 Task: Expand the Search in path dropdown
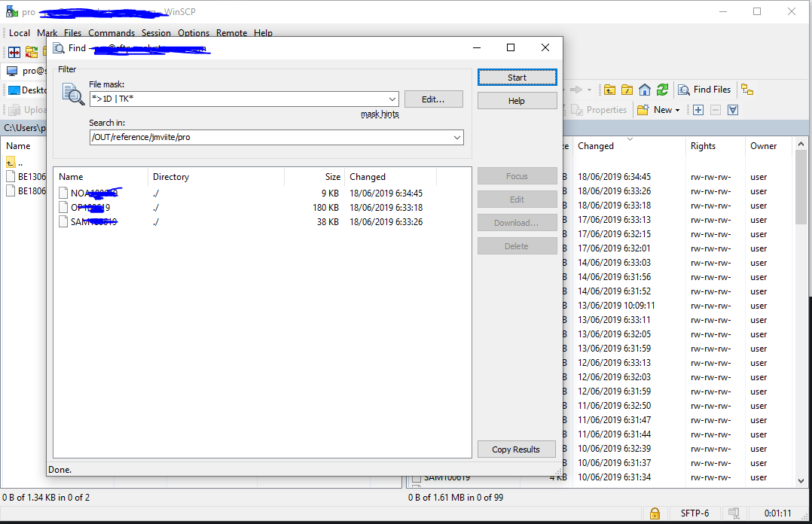point(457,138)
